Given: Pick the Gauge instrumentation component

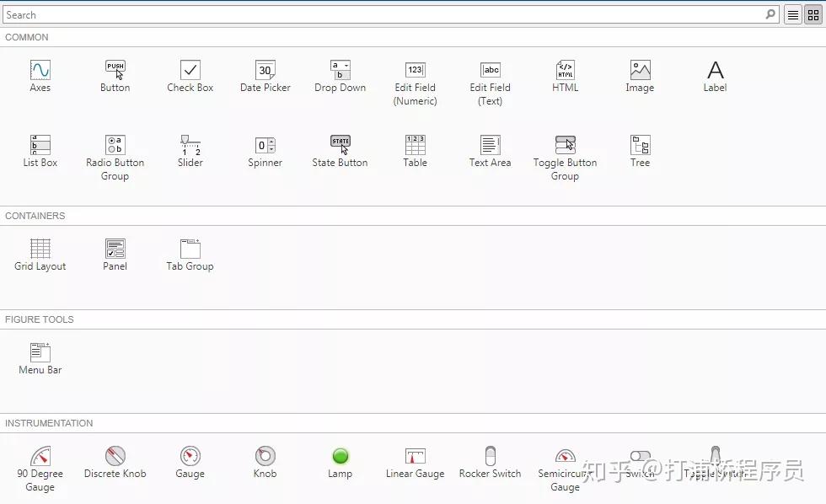Looking at the screenshot, I should [x=190, y=463].
